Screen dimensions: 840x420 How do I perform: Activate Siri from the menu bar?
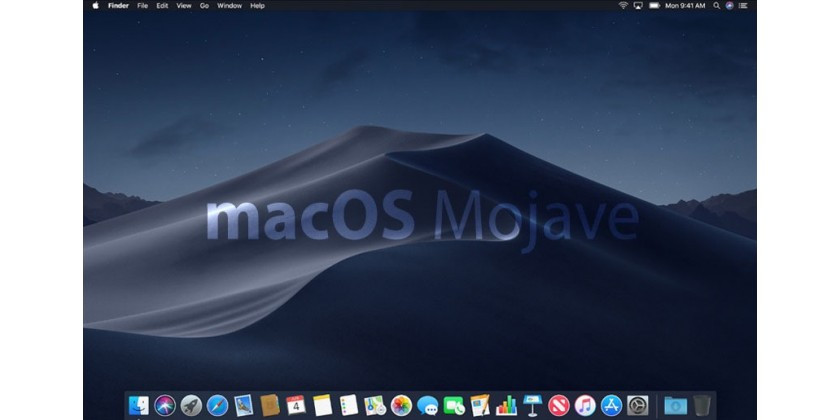(x=730, y=5)
